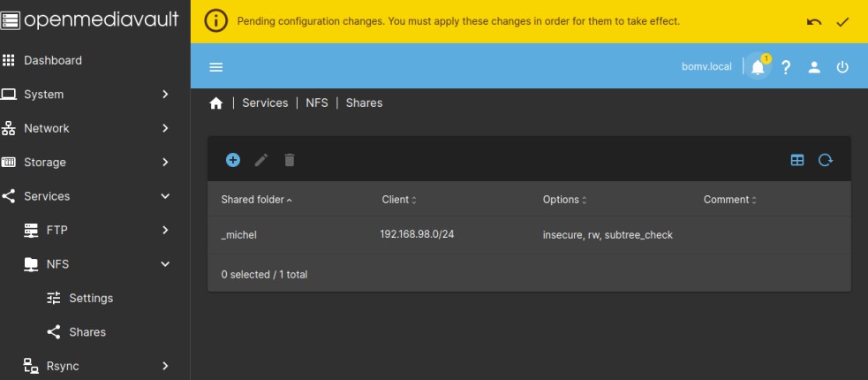Open the user account menu

tap(814, 67)
